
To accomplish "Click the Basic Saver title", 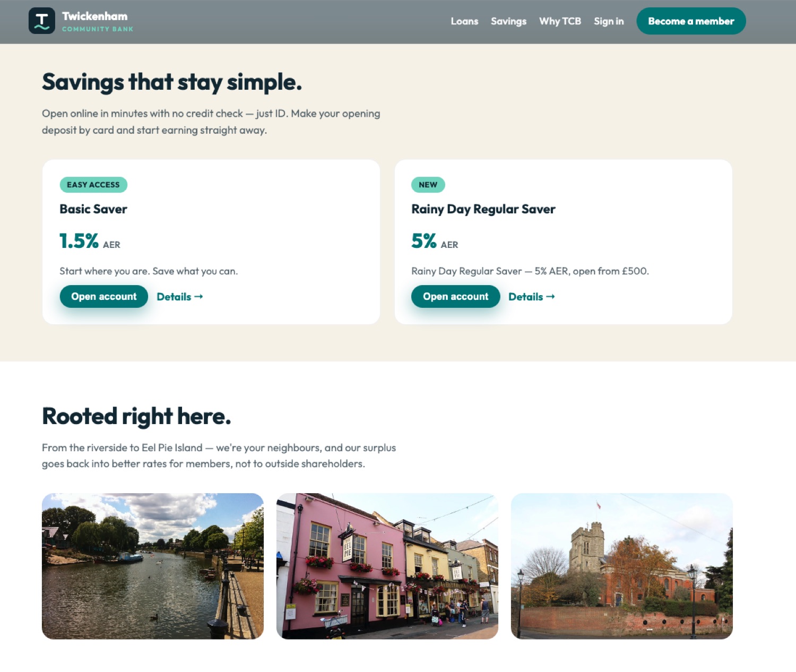I will coord(93,209).
